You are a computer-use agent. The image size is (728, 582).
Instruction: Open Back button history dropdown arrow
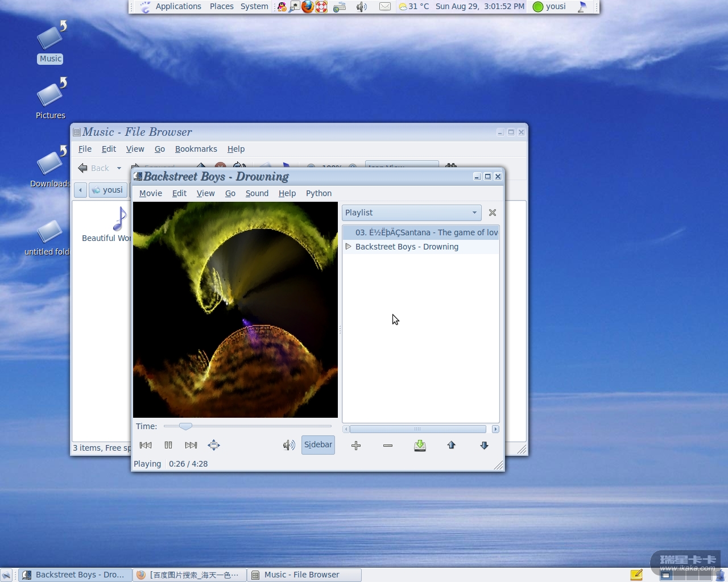click(119, 168)
